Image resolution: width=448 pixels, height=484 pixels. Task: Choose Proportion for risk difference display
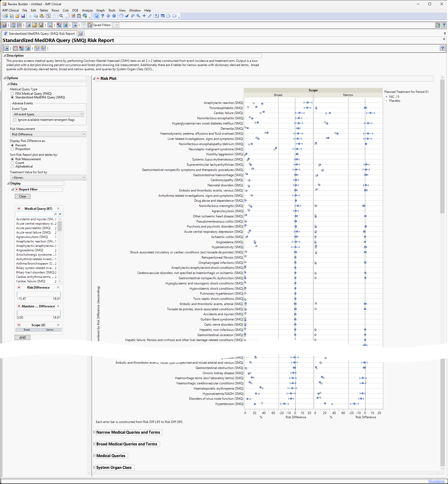pyautogui.click(x=12, y=149)
